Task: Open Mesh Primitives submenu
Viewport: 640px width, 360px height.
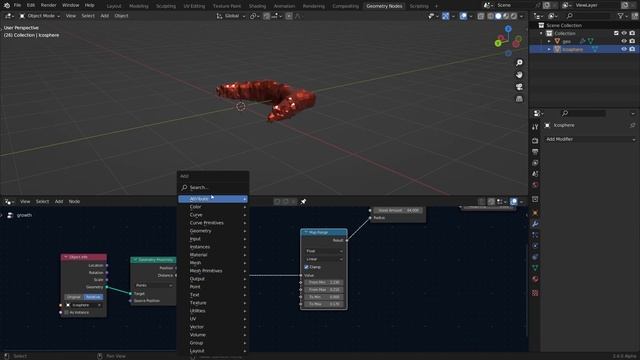Action: point(213,271)
